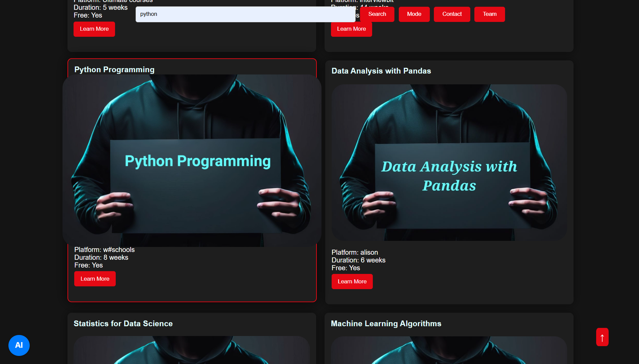Open the Contact page

tap(452, 14)
